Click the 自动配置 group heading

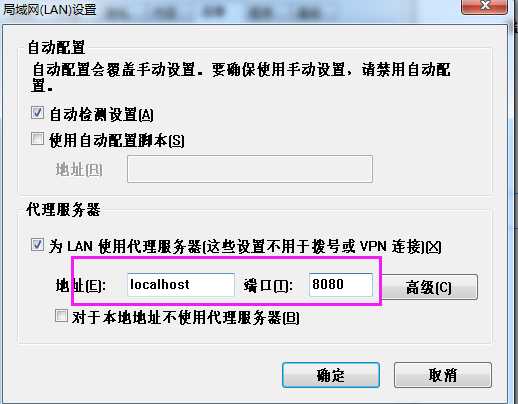56,47
